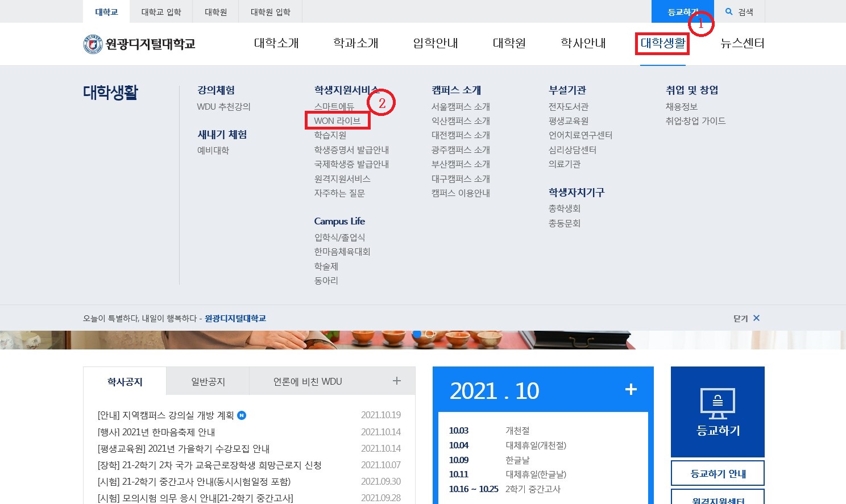Select the active blue carousel dot

(417, 334)
